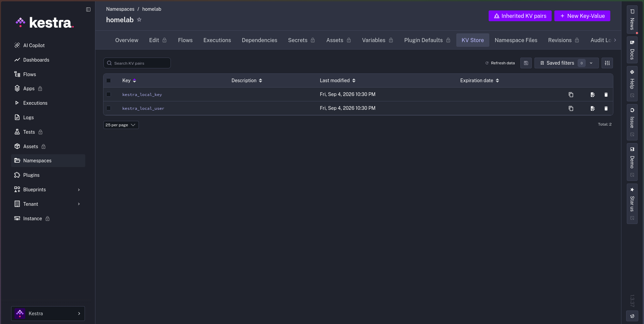Switch to the Executions tab

pyautogui.click(x=217, y=40)
